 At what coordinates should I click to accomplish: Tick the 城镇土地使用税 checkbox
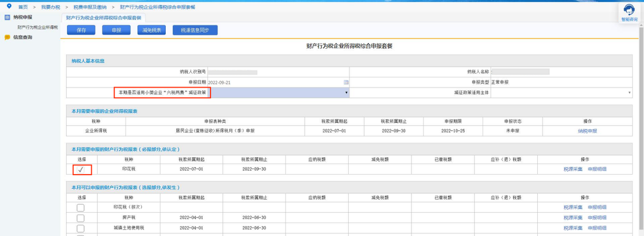[x=80, y=228]
